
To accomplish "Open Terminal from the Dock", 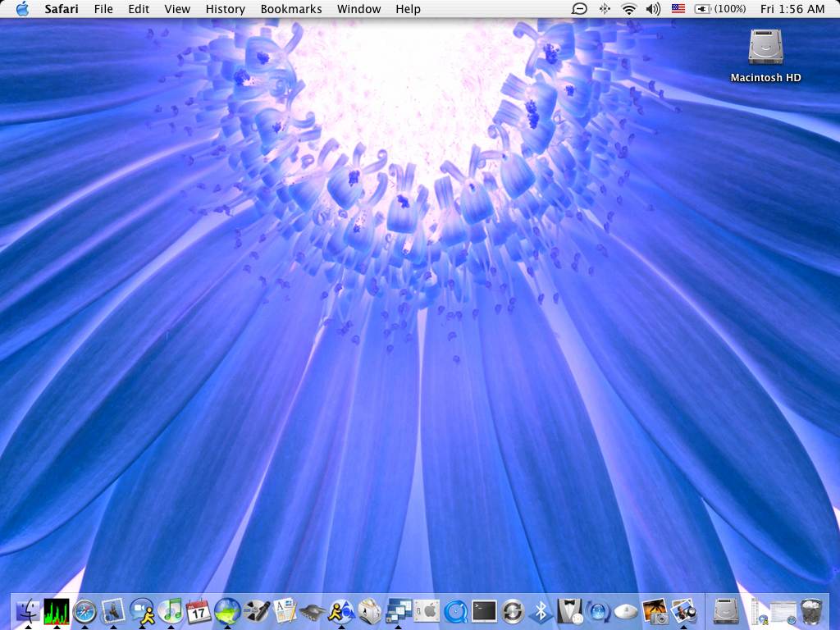I will [484, 610].
